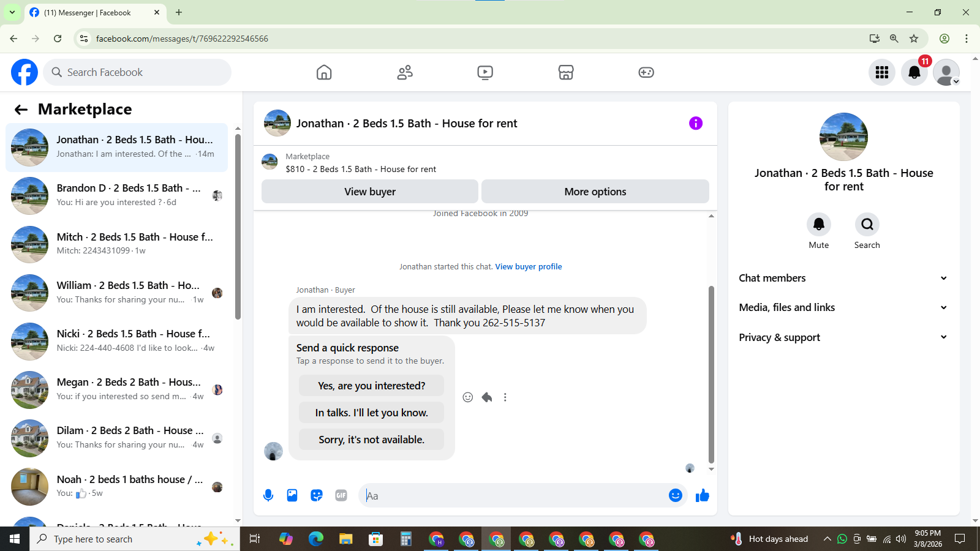
Task: Open Windows Start menu
Action: pyautogui.click(x=15, y=539)
